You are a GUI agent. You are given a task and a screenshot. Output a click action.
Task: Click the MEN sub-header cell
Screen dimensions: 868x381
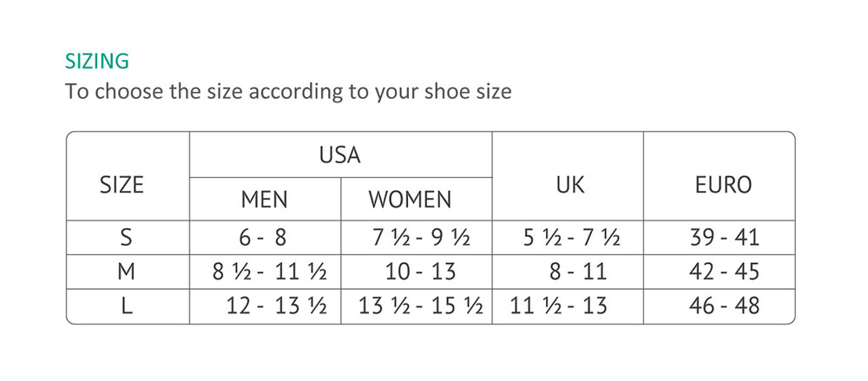pyautogui.click(x=264, y=200)
